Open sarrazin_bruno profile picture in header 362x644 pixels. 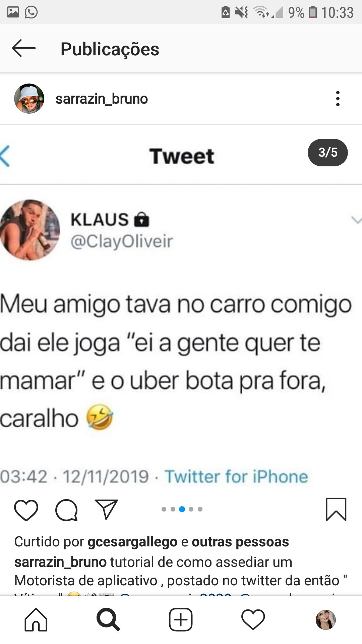(29, 99)
